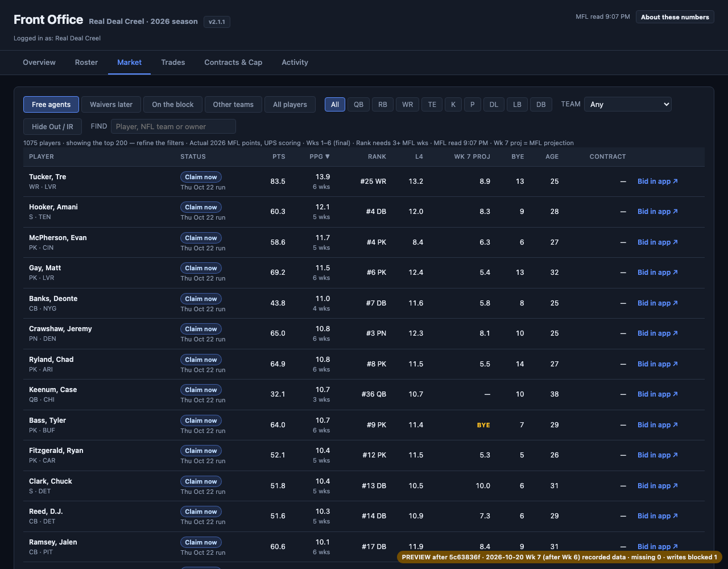Screen dimensions: 728x569
Task: Click Bid in app for Tucker, Tre
Action: (x=657, y=182)
